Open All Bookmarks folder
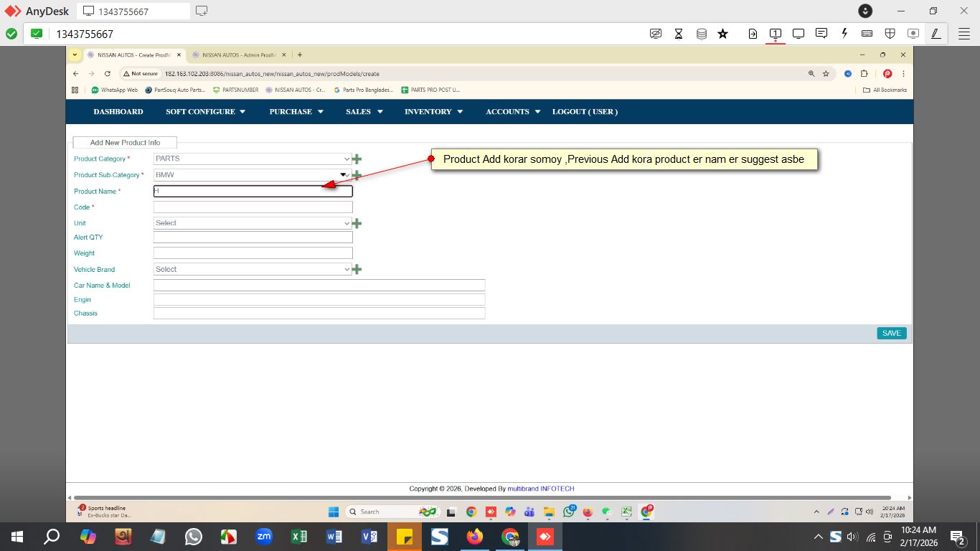 tap(885, 90)
